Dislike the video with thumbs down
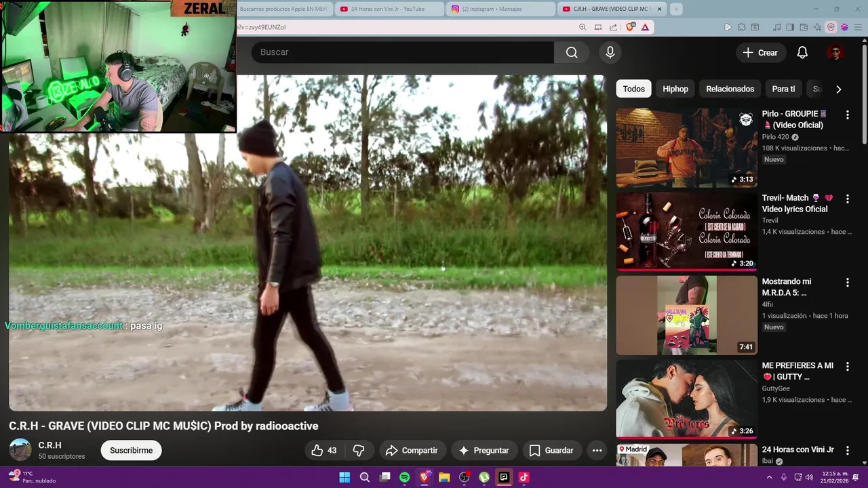The width and height of the screenshot is (868, 488). [359, 450]
